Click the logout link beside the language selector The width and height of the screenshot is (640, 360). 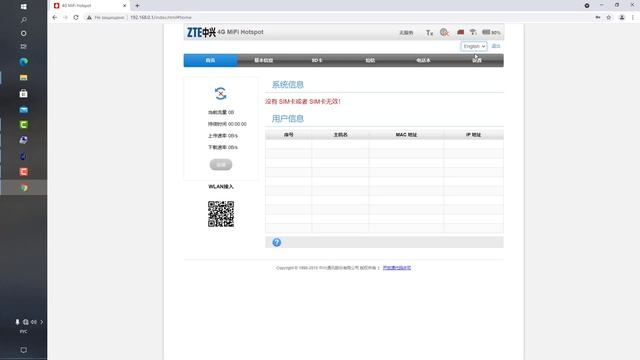496,46
